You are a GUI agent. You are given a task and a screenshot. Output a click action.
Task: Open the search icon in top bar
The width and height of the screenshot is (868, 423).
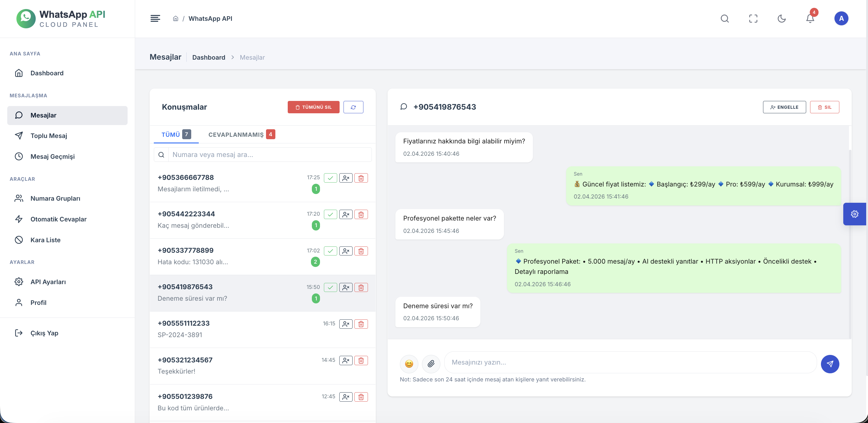[x=725, y=18]
